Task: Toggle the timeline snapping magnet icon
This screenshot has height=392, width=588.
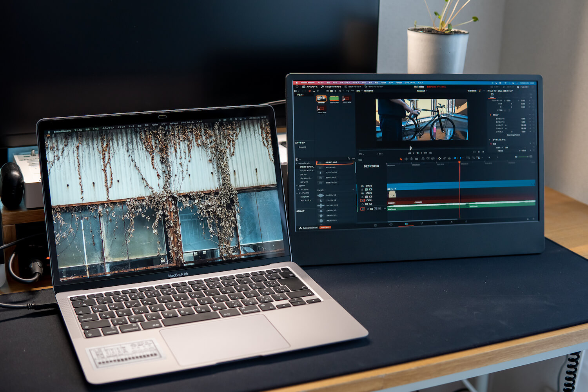Action: click(x=440, y=158)
